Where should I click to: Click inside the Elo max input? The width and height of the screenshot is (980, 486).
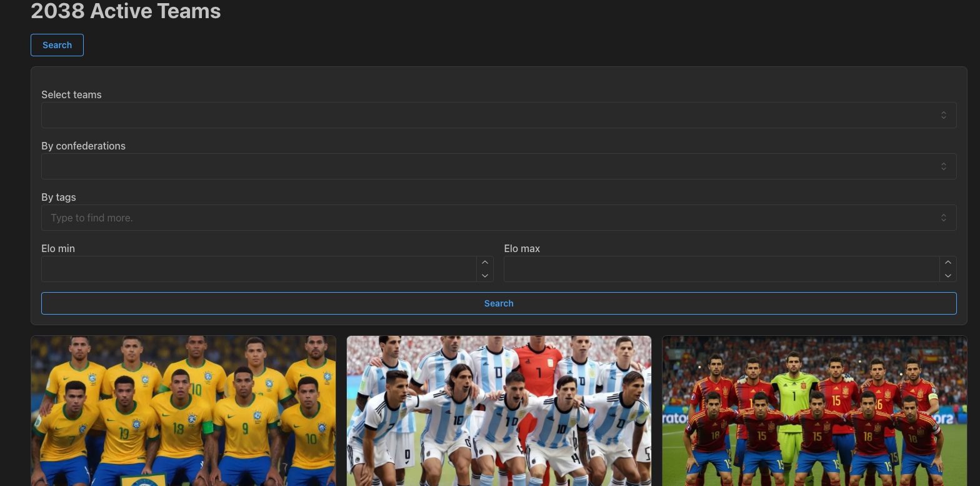(721, 269)
